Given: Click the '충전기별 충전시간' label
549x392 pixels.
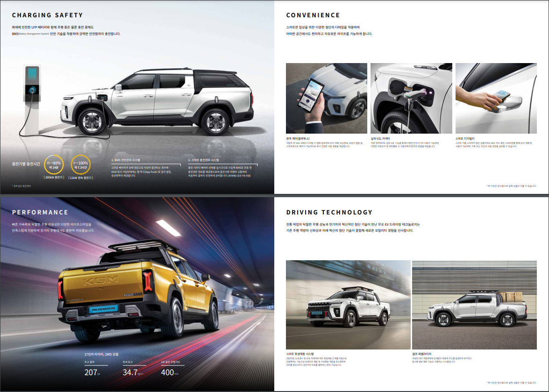Looking at the screenshot, I should (26, 164).
